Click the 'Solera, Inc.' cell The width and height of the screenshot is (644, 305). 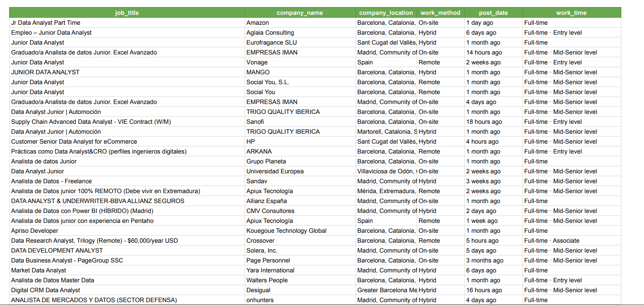[300, 251]
